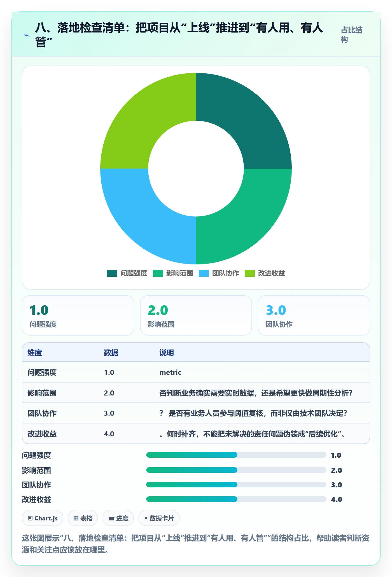Click the 问题强度 progress bar
The image size is (392, 577).
coord(236,455)
